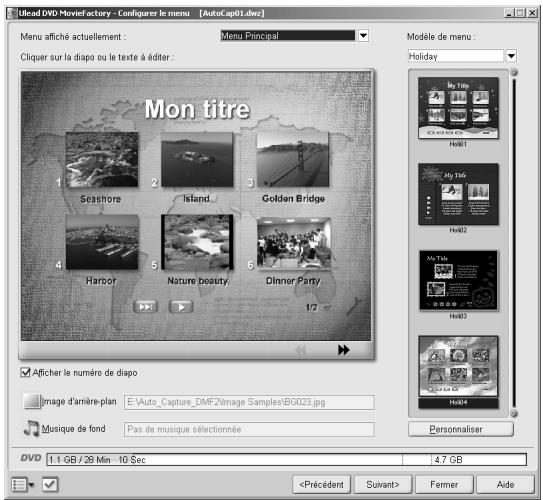Viewport: 543px width, 500px height.
Task: Click the Aide button
Action: (x=505, y=484)
